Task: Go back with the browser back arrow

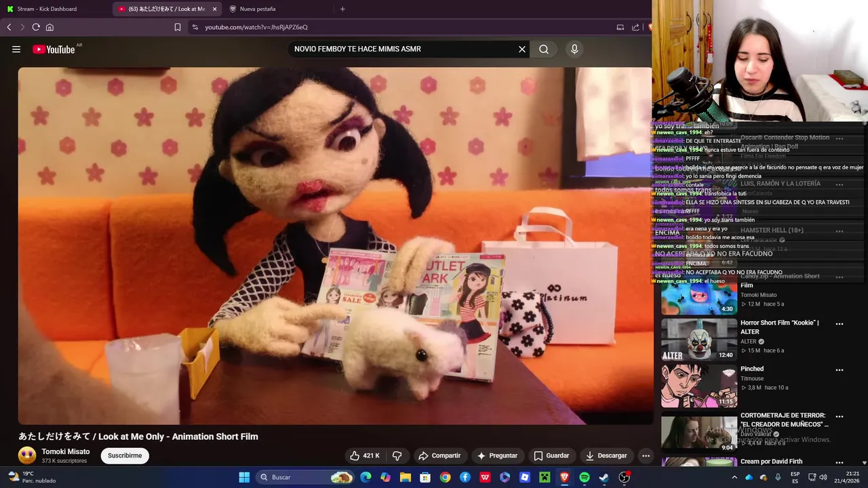Action: [9, 27]
